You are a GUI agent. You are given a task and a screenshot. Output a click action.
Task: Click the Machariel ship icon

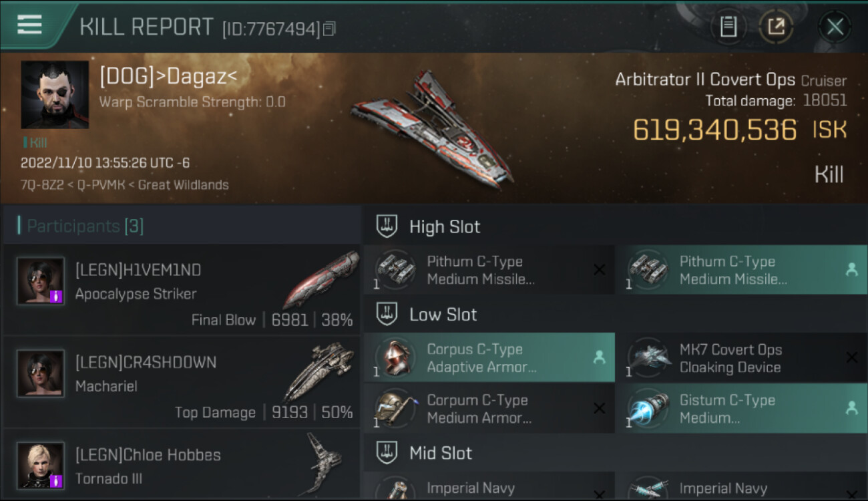(318, 372)
